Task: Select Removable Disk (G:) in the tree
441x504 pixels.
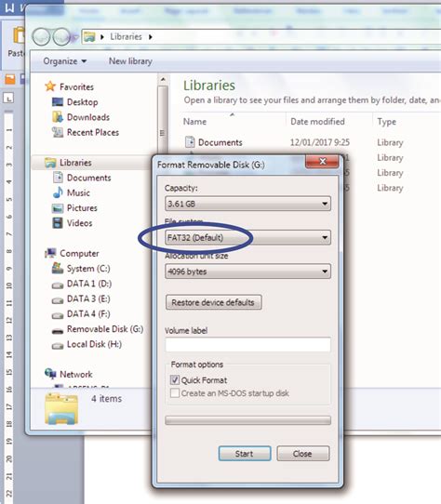Action: 105,329
